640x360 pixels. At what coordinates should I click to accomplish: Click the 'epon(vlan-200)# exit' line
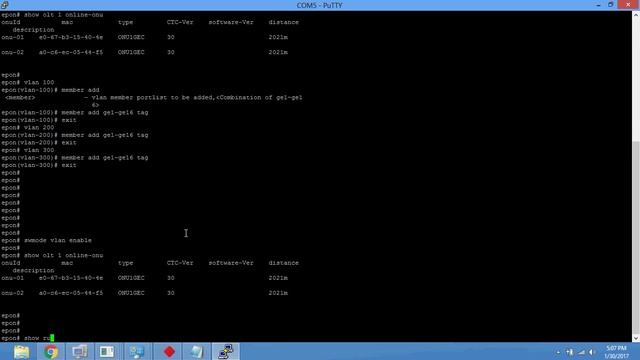point(39,143)
